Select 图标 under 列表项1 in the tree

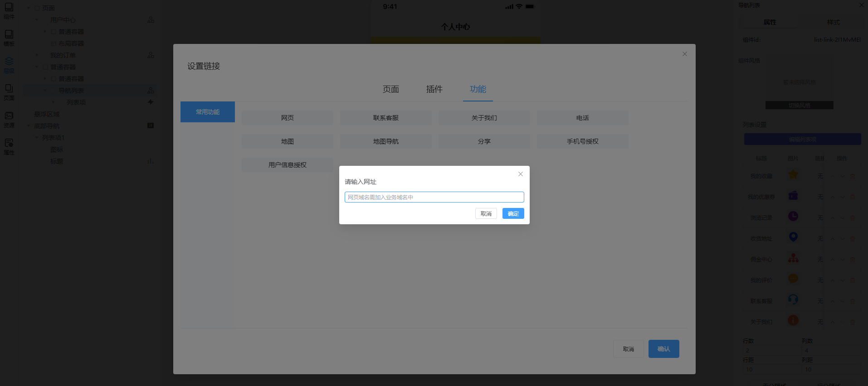click(x=57, y=150)
